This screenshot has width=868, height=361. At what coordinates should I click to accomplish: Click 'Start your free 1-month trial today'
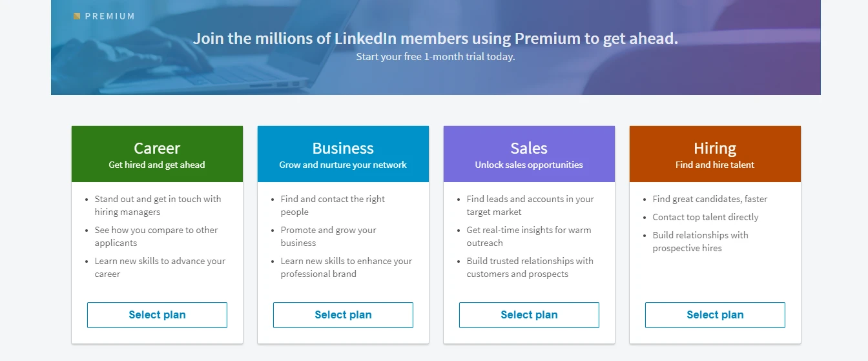[x=435, y=57]
